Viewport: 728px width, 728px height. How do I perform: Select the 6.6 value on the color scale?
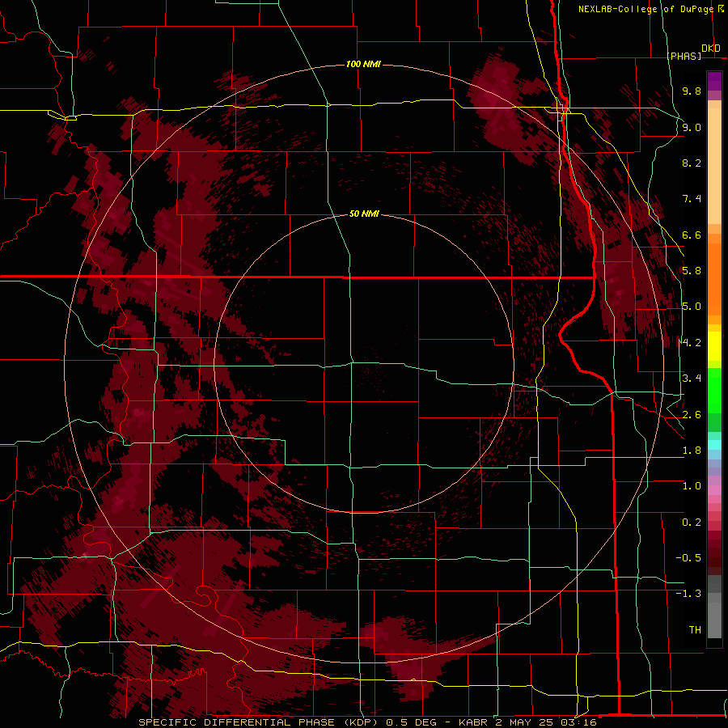coord(692,235)
